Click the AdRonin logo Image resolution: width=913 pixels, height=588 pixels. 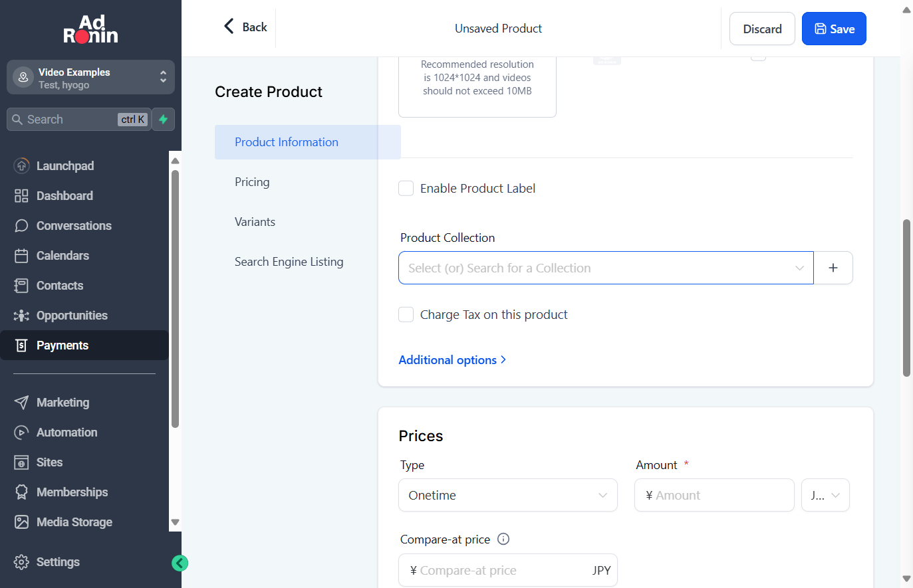(x=90, y=29)
